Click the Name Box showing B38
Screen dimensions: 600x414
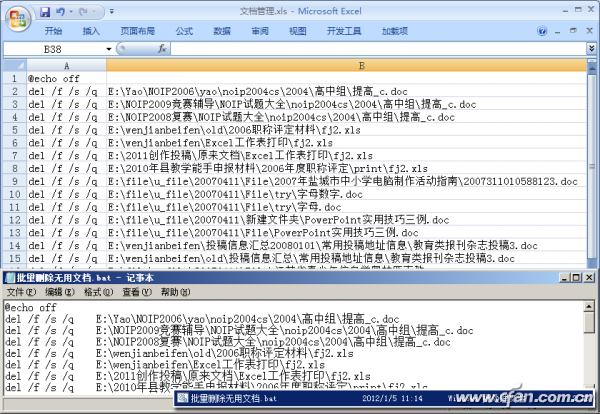point(54,49)
